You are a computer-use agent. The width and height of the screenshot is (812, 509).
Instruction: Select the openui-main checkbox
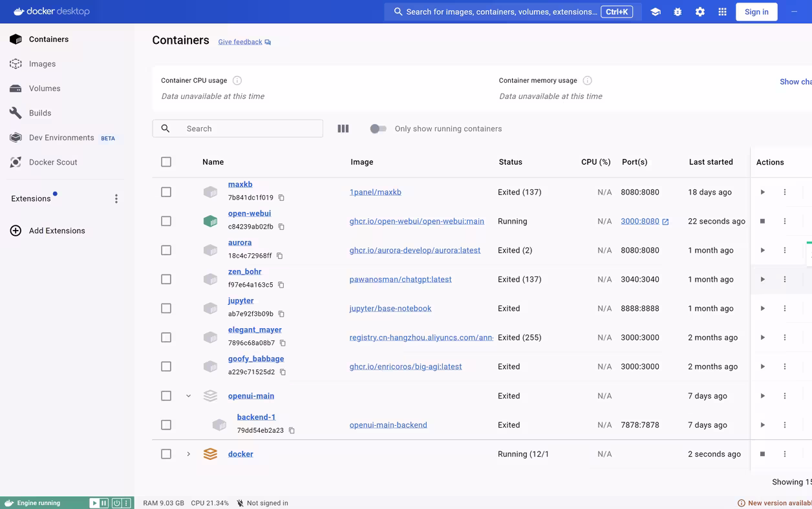point(166,396)
